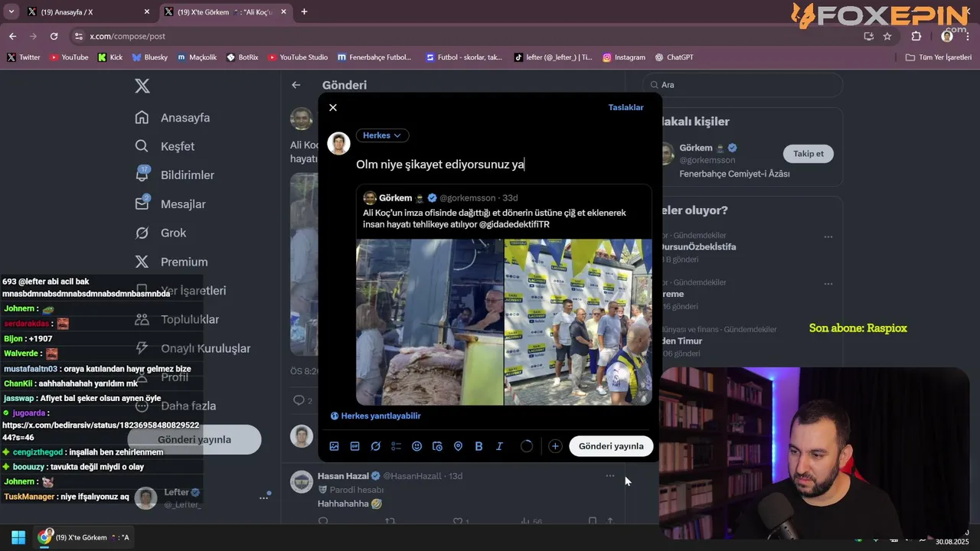Open Mesajlar in the sidebar
This screenshot has height=551, width=980.
pyautogui.click(x=170, y=204)
